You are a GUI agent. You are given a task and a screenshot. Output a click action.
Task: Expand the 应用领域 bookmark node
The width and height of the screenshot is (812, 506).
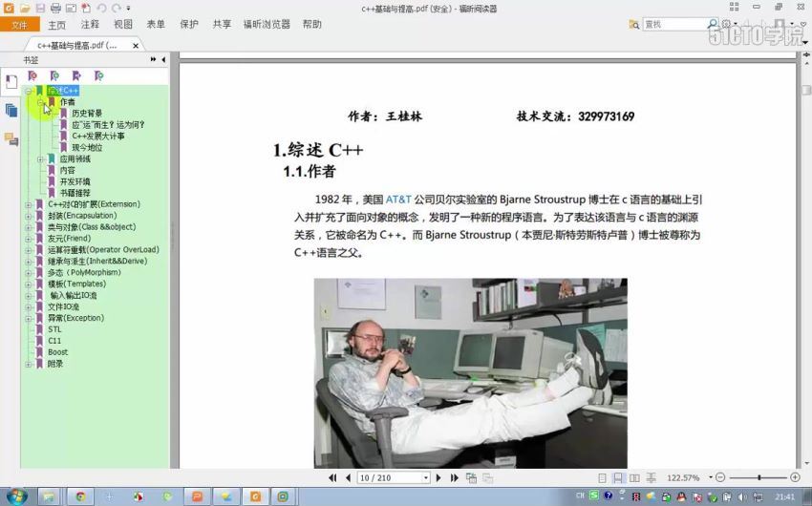click(40, 159)
